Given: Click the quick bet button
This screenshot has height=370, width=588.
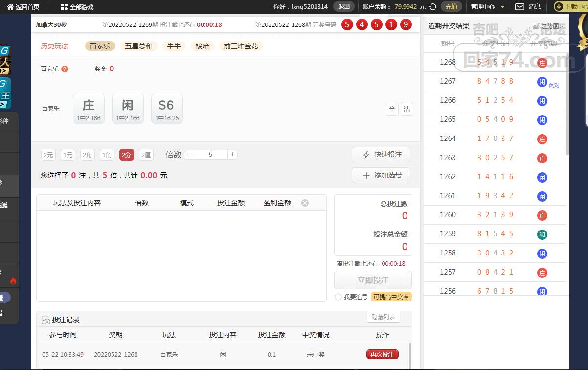Looking at the screenshot, I should coord(381,155).
